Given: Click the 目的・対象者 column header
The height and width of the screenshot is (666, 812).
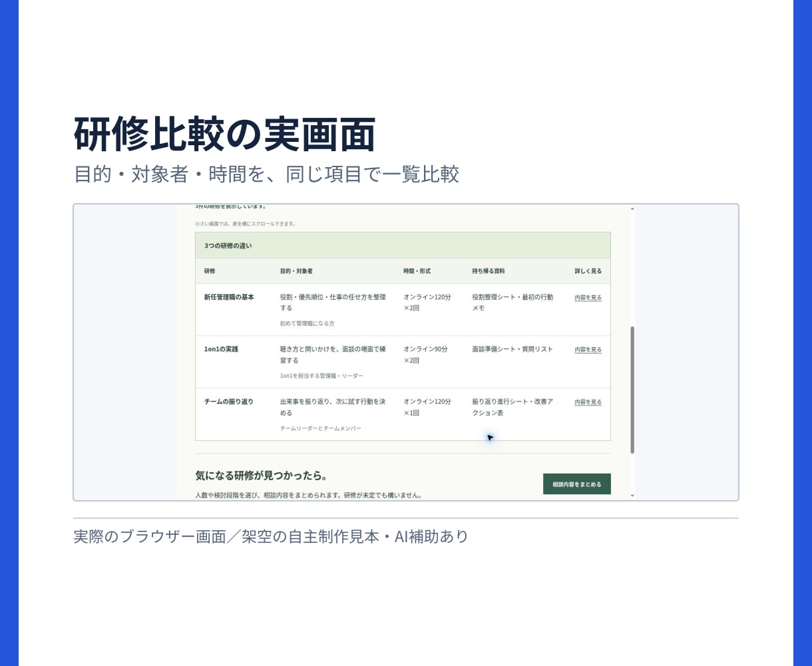Looking at the screenshot, I should coord(296,271).
